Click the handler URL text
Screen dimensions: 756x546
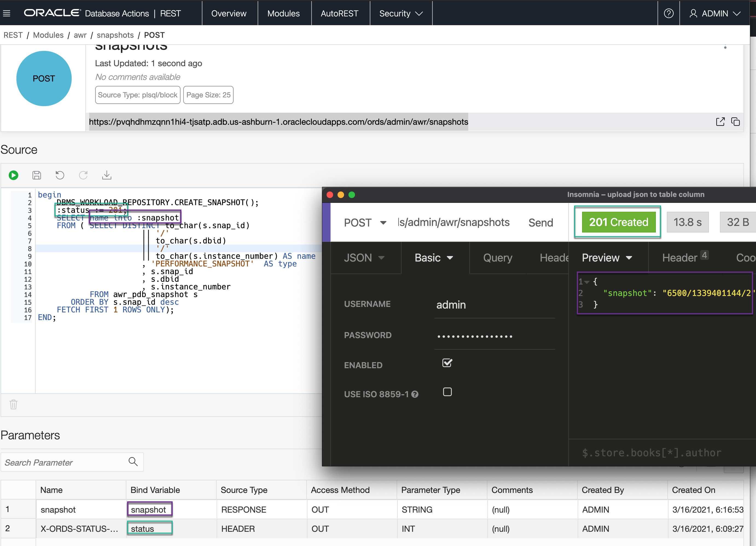point(278,122)
